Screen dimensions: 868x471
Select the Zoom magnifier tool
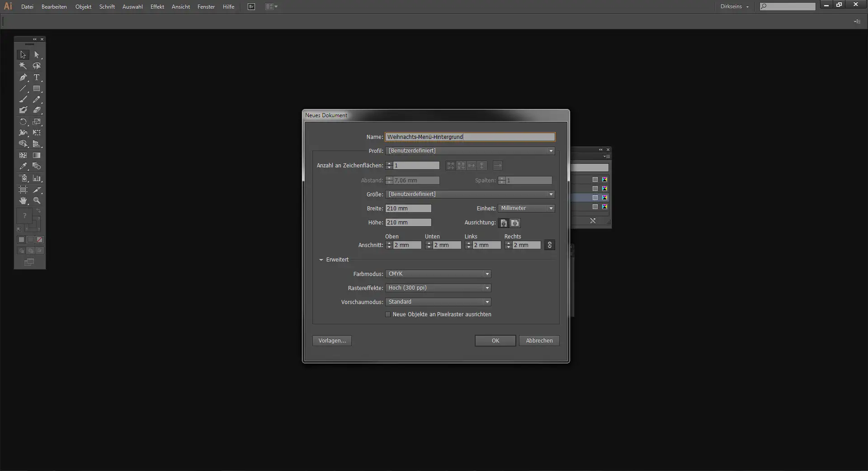(37, 200)
